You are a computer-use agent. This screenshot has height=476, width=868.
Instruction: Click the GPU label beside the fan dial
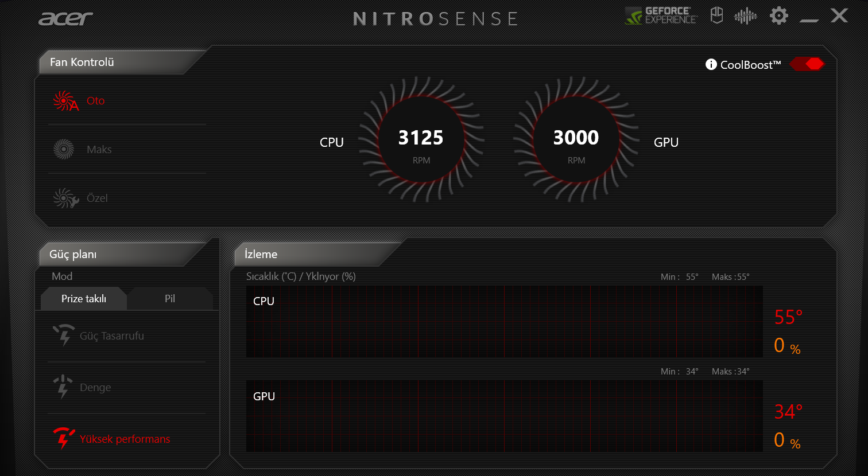click(666, 142)
